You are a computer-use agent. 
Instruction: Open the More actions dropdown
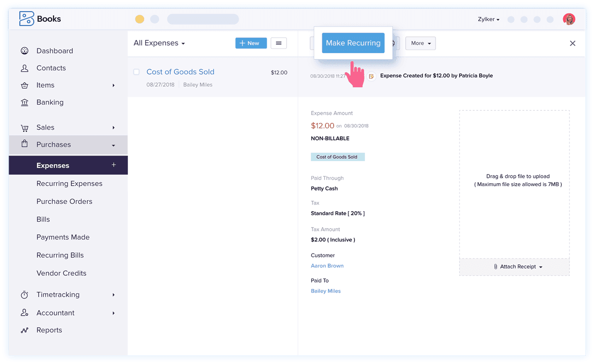[420, 43]
